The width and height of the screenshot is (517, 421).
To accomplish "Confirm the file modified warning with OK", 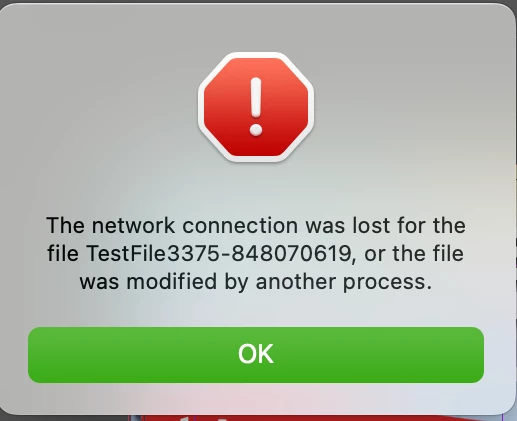I will pyautogui.click(x=256, y=355).
